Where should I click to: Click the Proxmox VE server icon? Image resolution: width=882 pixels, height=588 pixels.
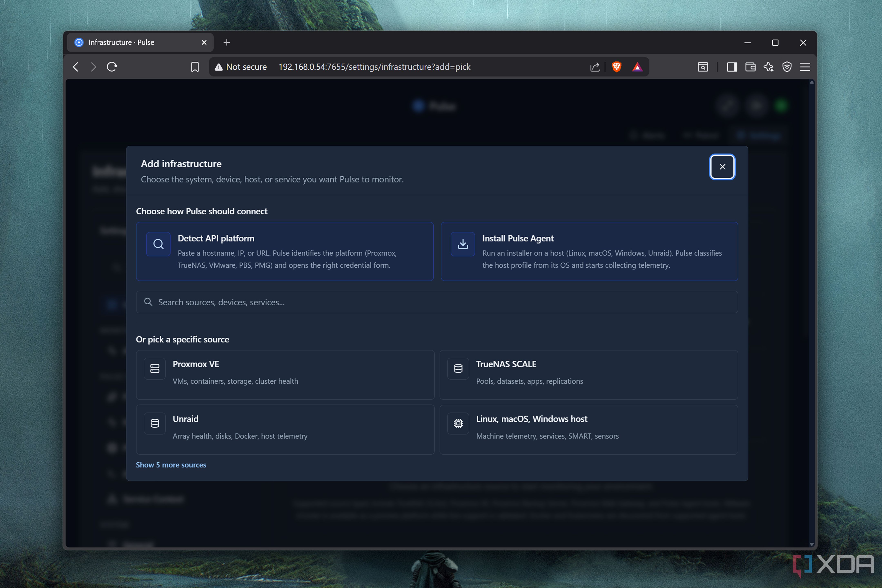tap(155, 369)
